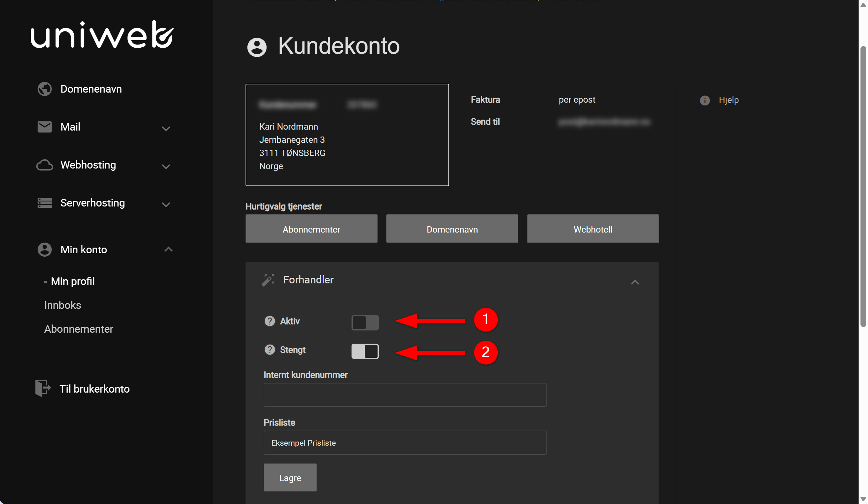Collapse the Forhandler panel chevron
868x504 pixels.
pyautogui.click(x=634, y=282)
